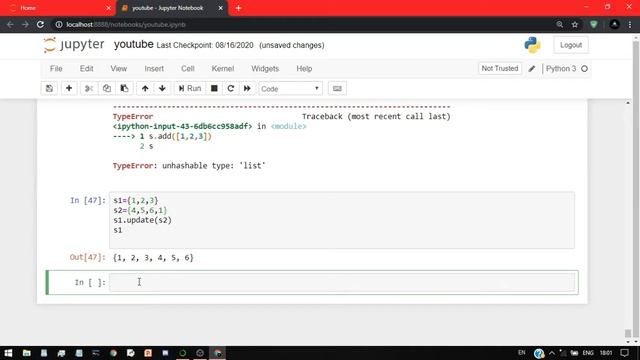Click the s.add([1,2,3]) traceback line
The width and height of the screenshot is (640, 360).
(x=162, y=136)
